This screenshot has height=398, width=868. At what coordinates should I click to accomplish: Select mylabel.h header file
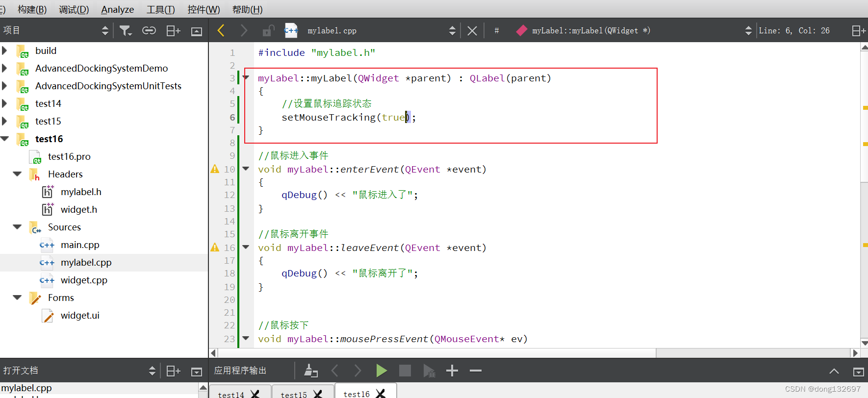click(x=81, y=192)
